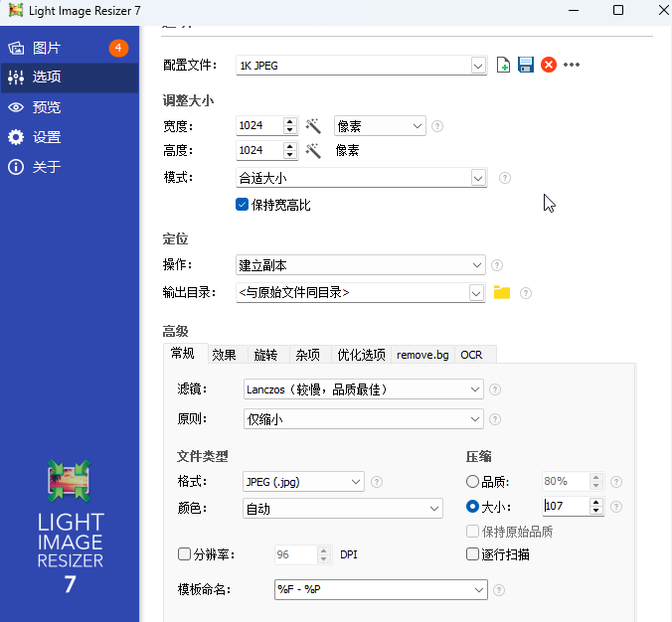Go to 预览 in the sidebar
This screenshot has width=672, height=622.
[47, 107]
